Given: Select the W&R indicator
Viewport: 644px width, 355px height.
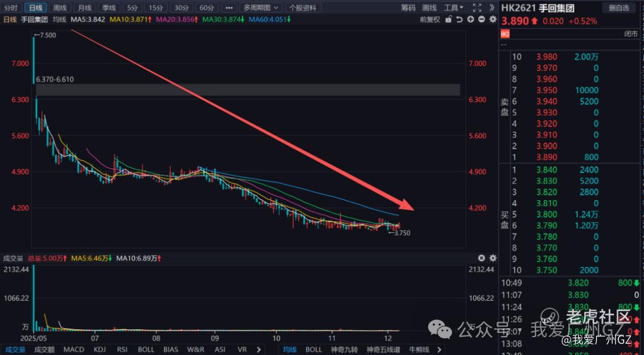Looking at the screenshot, I should (196, 350).
